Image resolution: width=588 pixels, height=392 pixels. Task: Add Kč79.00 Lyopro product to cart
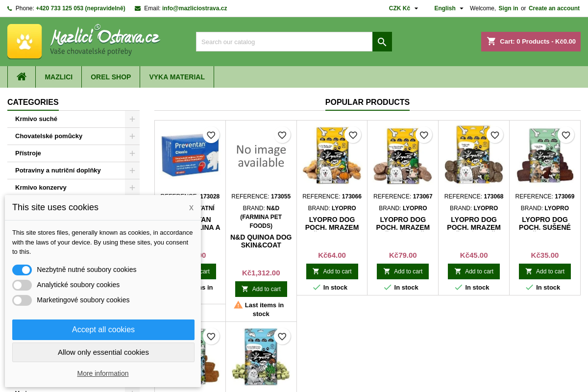click(x=403, y=271)
